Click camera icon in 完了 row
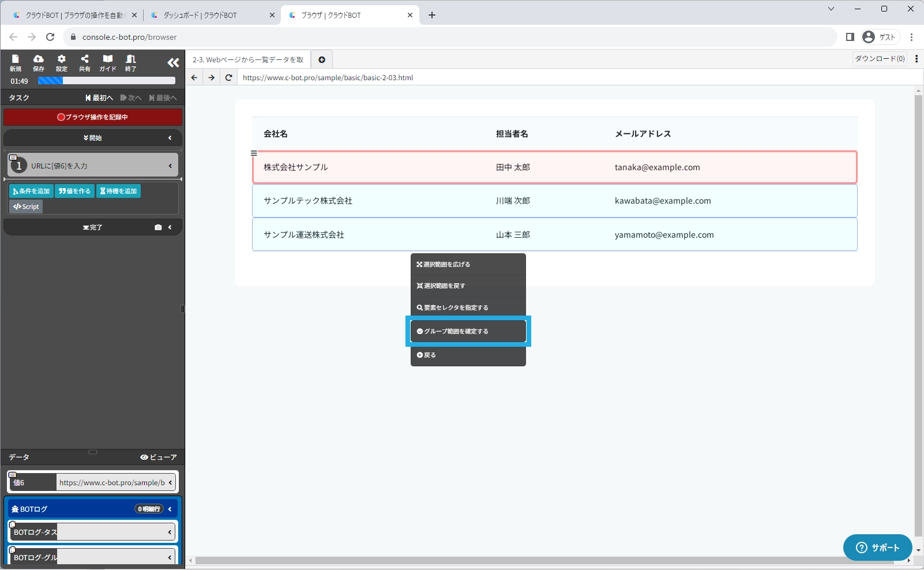924x570 pixels. click(158, 227)
